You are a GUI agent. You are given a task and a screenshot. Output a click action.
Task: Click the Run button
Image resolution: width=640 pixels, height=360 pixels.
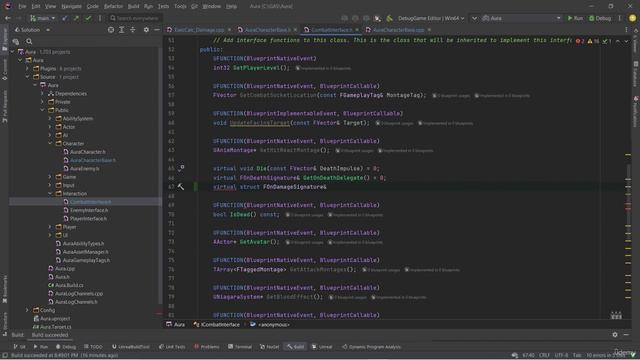pos(575,18)
